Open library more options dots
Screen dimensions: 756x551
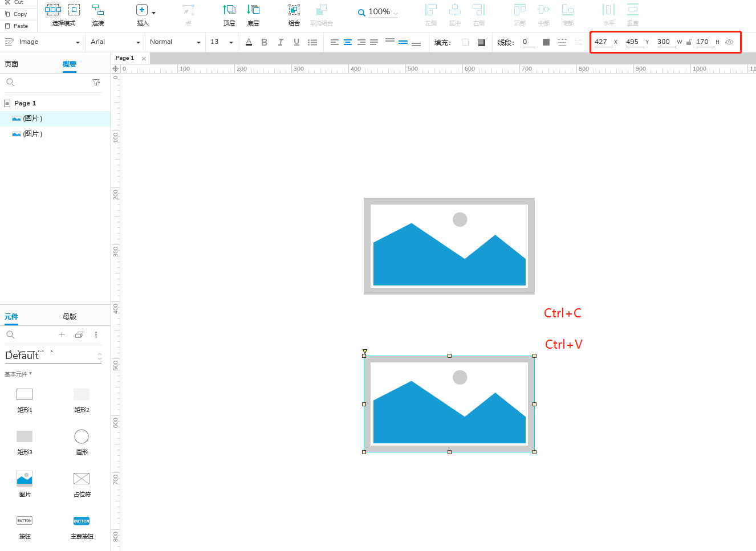click(96, 335)
